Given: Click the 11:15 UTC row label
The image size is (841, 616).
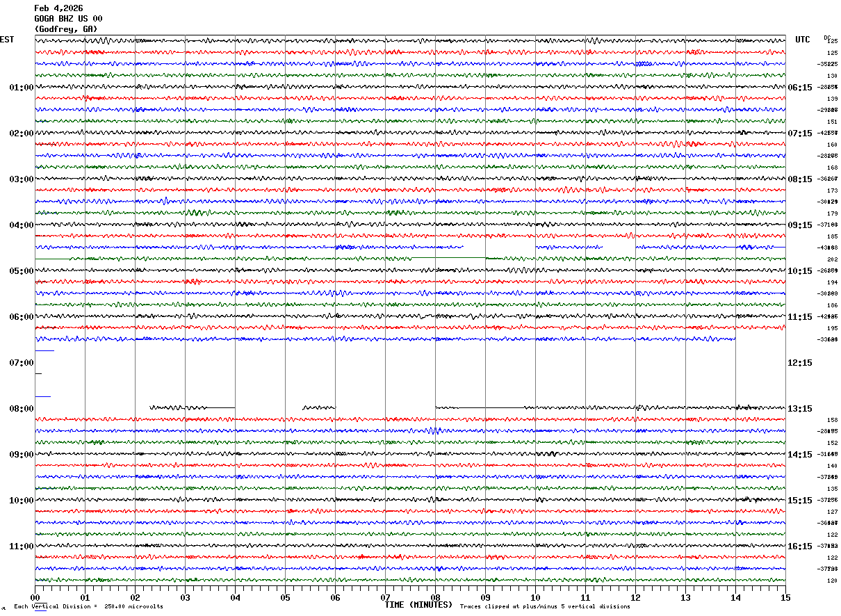Looking at the screenshot, I should (800, 317).
